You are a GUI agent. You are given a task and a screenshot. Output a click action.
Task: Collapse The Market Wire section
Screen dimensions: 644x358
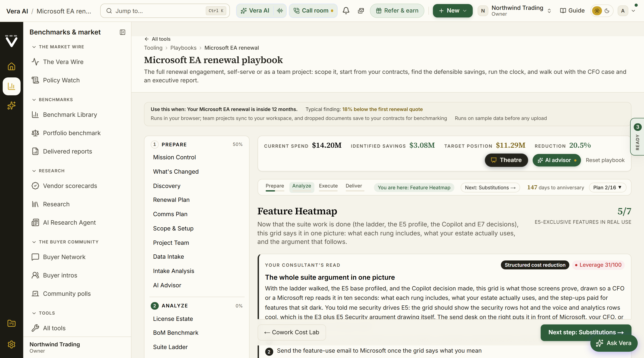(34, 47)
